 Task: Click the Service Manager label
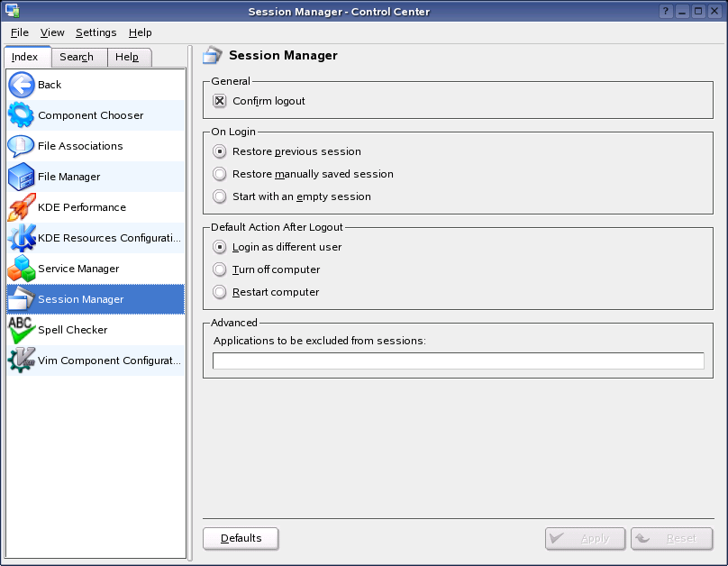click(78, 269)
